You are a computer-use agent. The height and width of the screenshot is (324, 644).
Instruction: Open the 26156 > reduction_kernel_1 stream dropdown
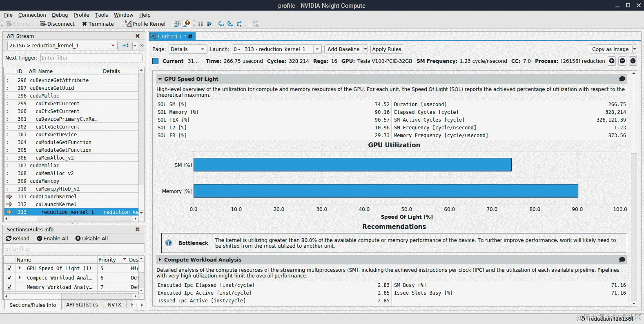click(x=62, y=45)
